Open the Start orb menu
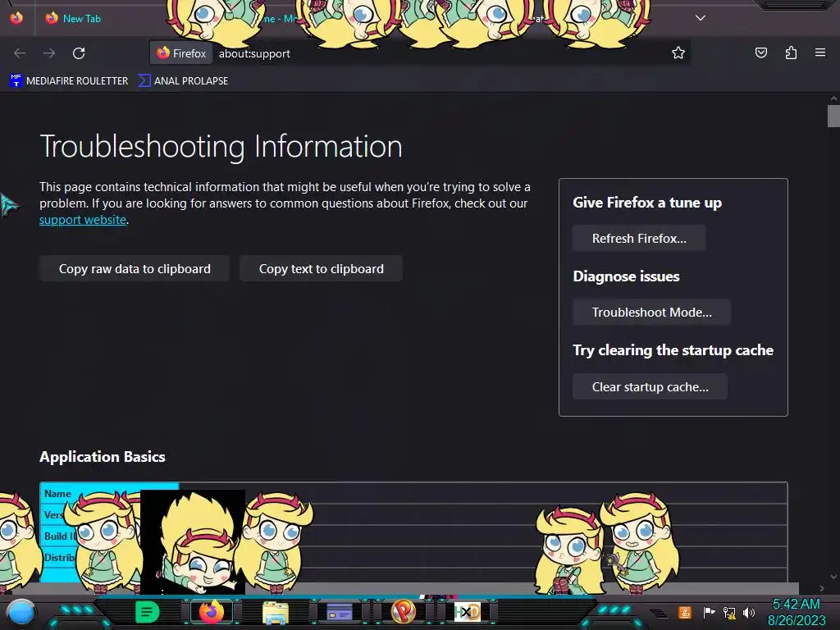 21,612
